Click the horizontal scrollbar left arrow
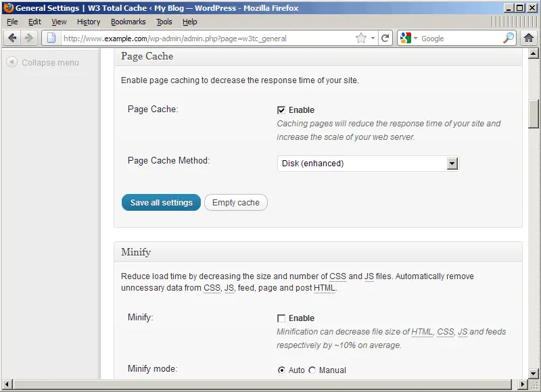 [7, 384]
